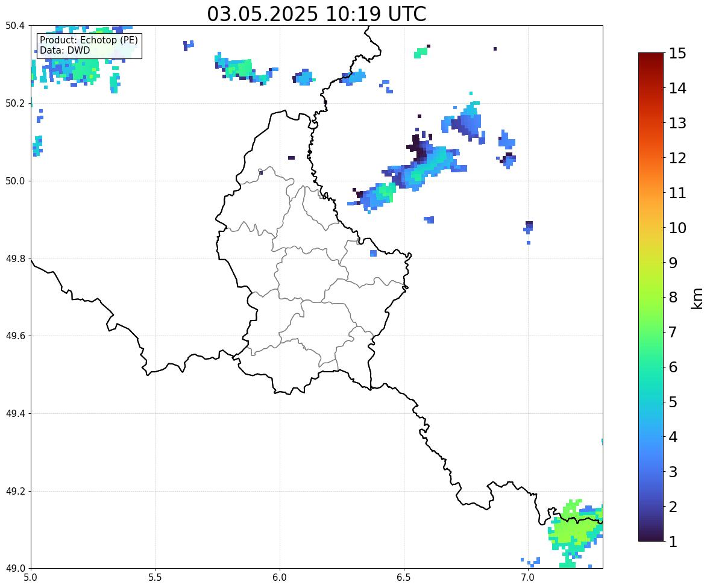The image size is (710, 588).
Task: Select the colorbar tick label 7
Action: click(x=673, y=332)
